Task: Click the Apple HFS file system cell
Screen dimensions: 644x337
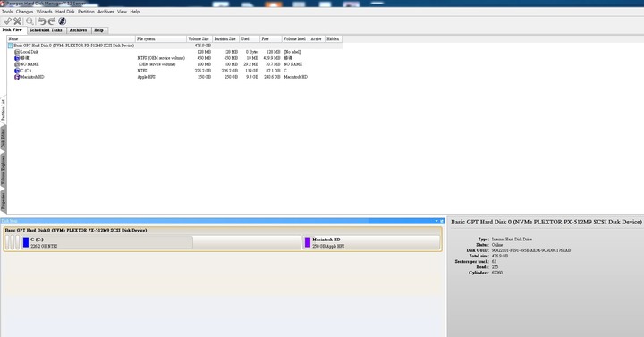Action: (x=146, y=77)
